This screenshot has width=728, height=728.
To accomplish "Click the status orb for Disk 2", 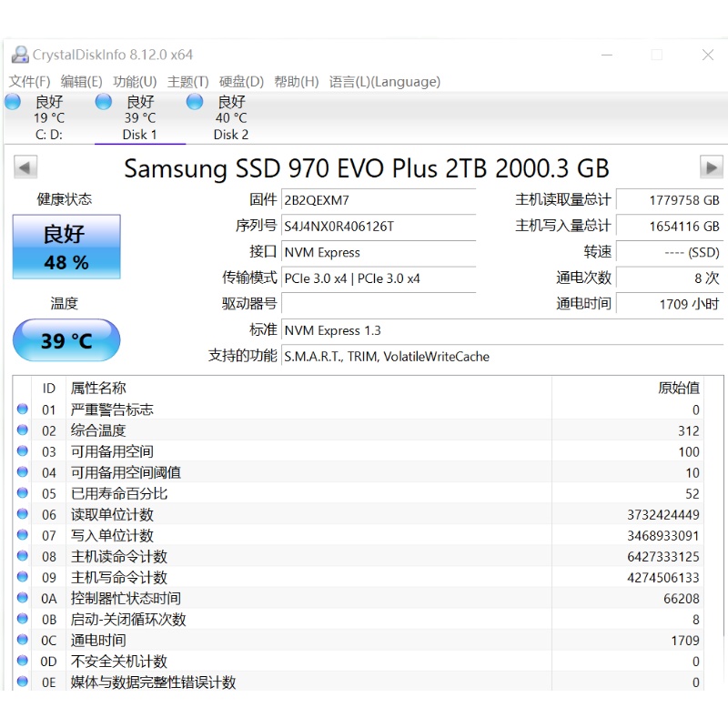I will point(195,102).
